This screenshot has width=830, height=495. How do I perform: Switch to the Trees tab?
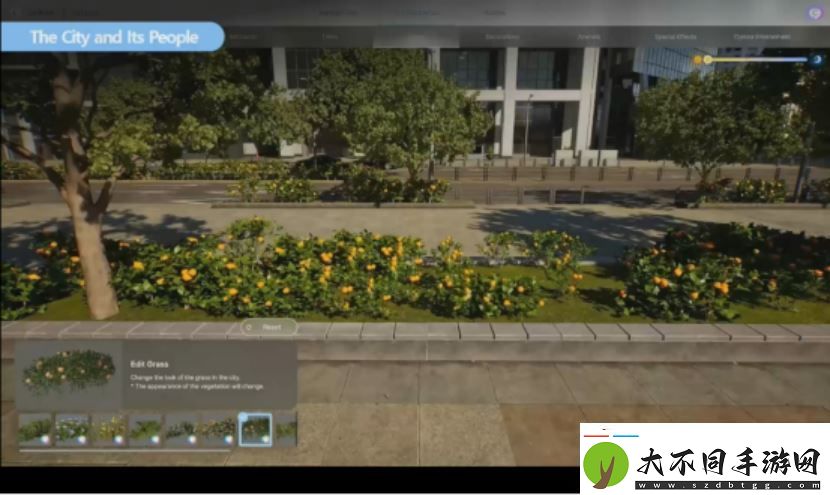[330, 37]
